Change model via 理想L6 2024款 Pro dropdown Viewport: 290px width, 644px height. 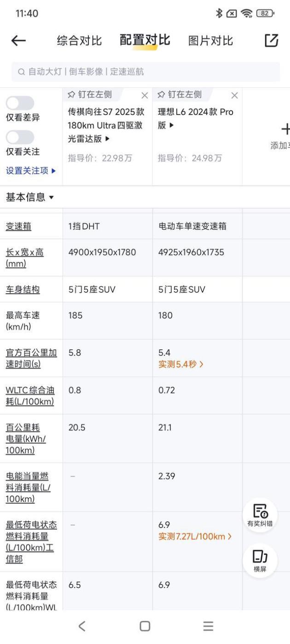(196, 119)
